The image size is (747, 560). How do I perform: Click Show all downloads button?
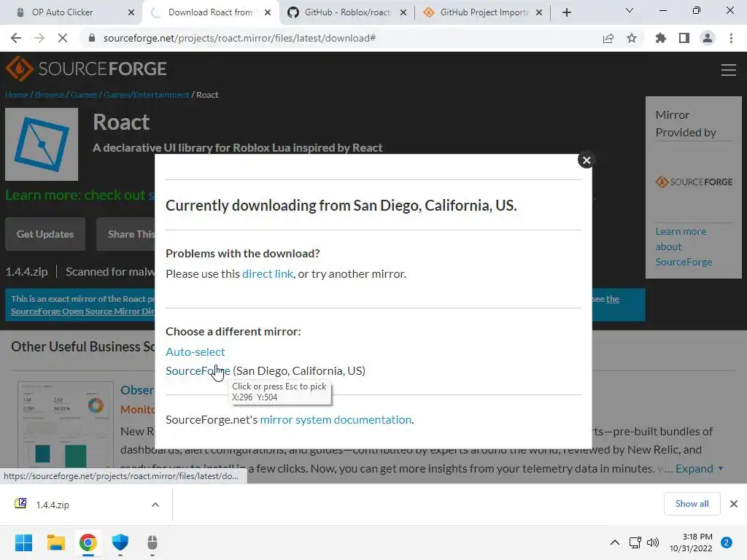[692, 504]
